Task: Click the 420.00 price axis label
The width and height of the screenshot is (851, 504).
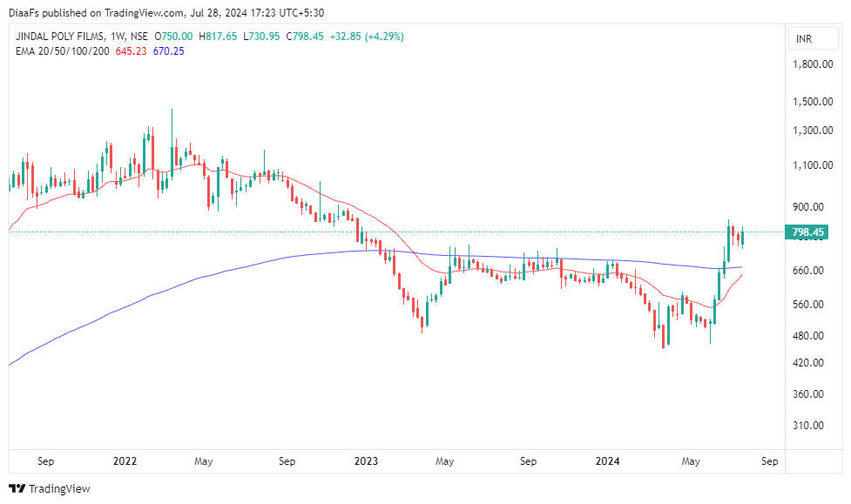Action: [x=808, y=362]
